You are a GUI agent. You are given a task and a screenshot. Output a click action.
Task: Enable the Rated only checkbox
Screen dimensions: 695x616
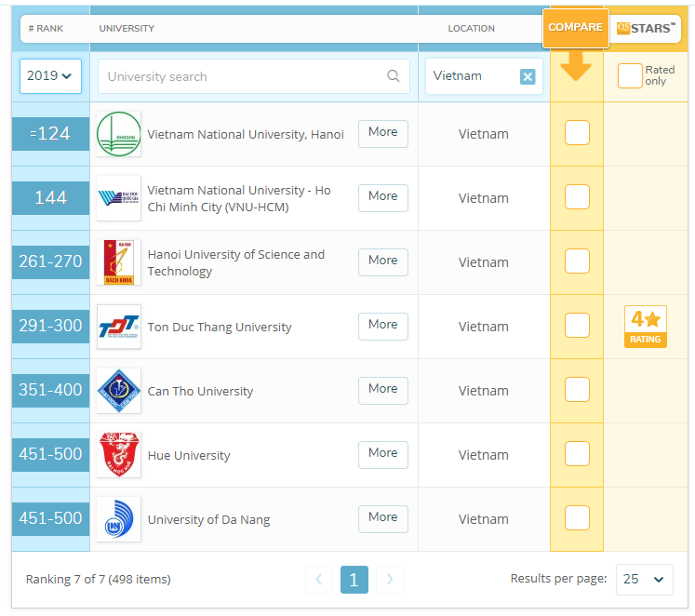(x=630, y=76)
